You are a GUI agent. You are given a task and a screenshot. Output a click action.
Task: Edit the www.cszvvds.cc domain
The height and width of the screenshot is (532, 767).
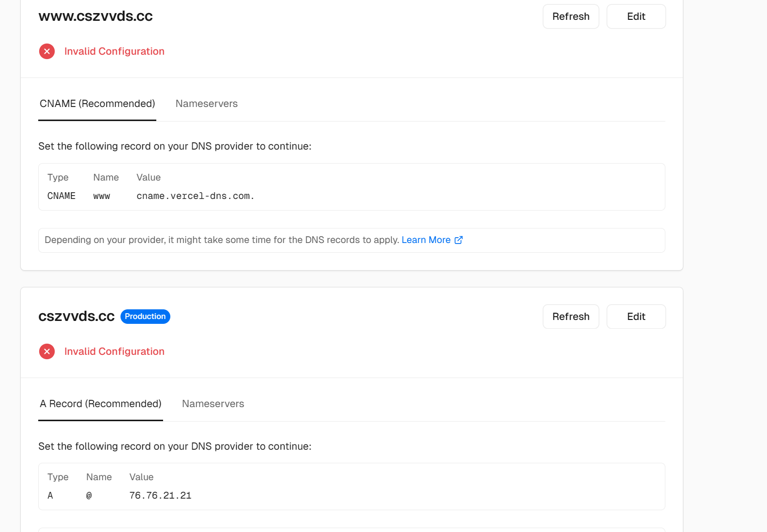[x=636, y=16]
